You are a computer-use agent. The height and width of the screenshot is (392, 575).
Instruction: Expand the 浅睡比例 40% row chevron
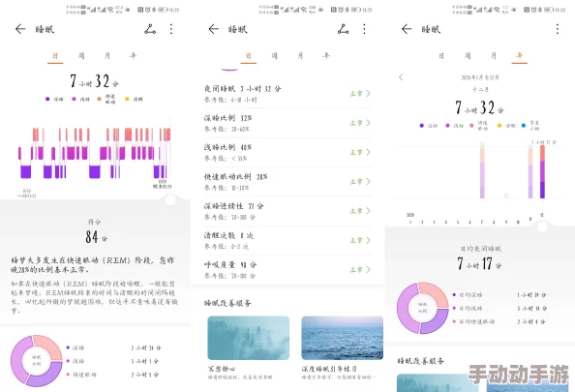[x=368, y=152]
